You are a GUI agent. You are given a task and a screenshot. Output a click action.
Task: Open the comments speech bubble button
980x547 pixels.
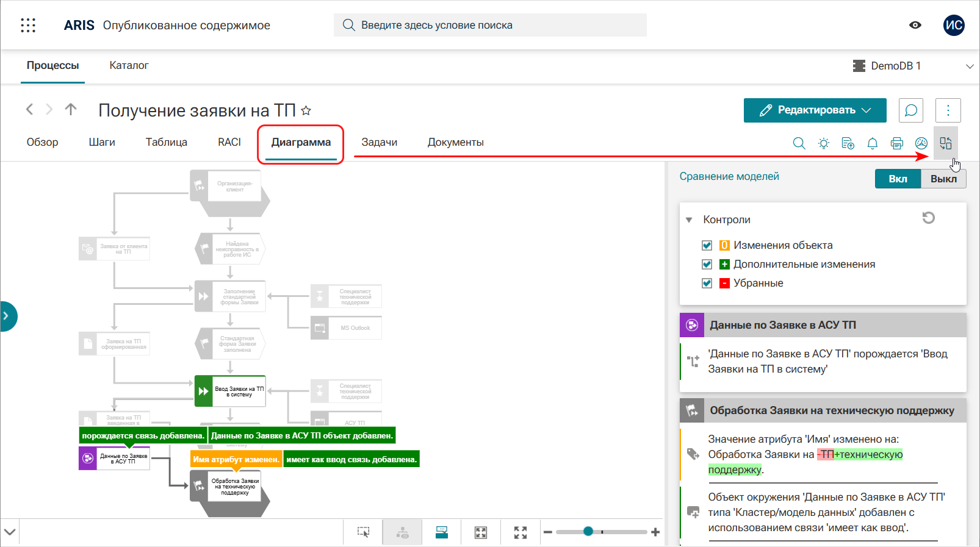[x=910, y=110]
